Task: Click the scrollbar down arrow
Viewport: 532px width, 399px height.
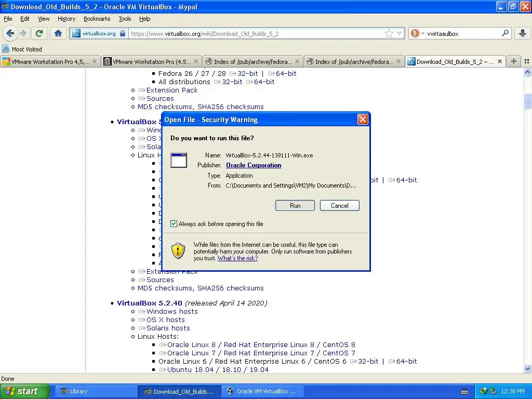Action: (x=527, y=369)
